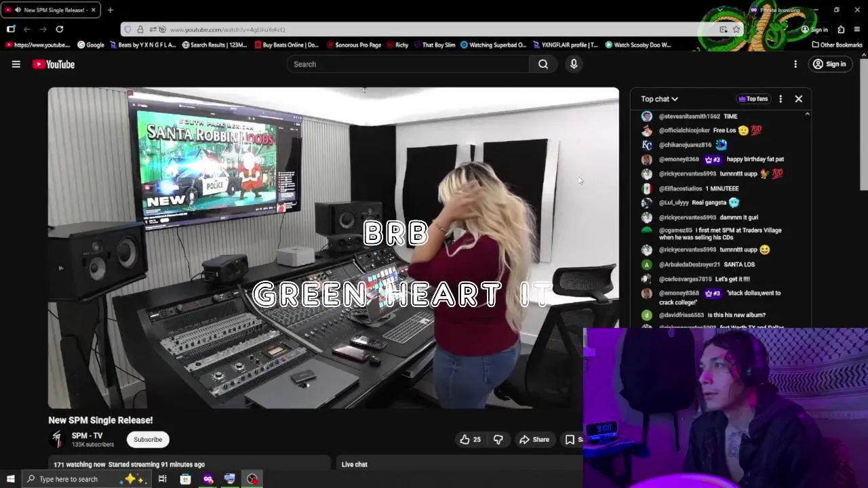Open browser extensions puzzle icon
Screen dimensions: 868x488
click(841, 29)
